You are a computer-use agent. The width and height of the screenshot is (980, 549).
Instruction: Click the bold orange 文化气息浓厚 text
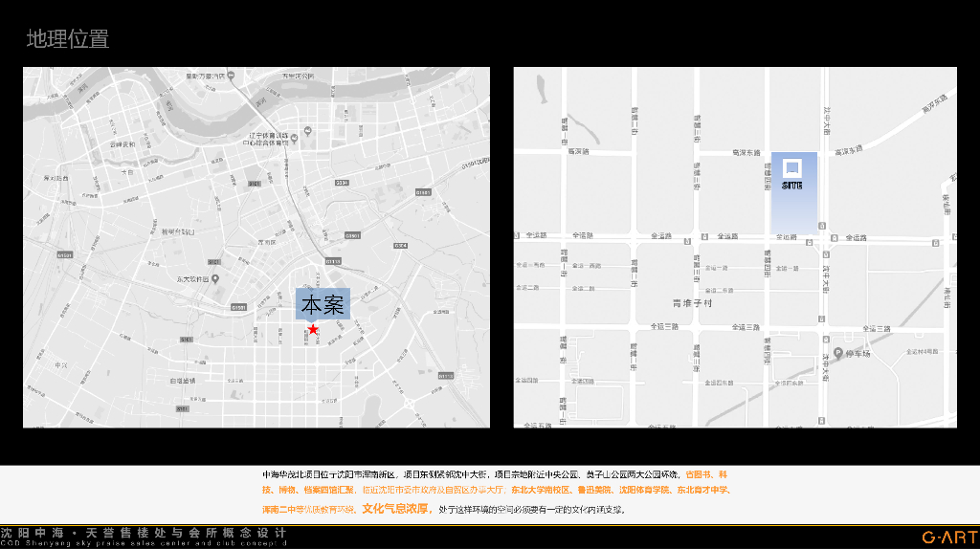click(x=395, y=509)
